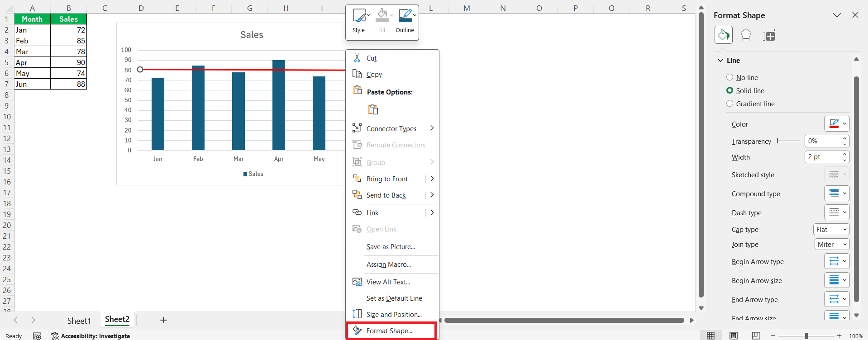868x340 pixels.
Task: Open the Style gallery in mini toolbar
Action: (x=361, y=21)
